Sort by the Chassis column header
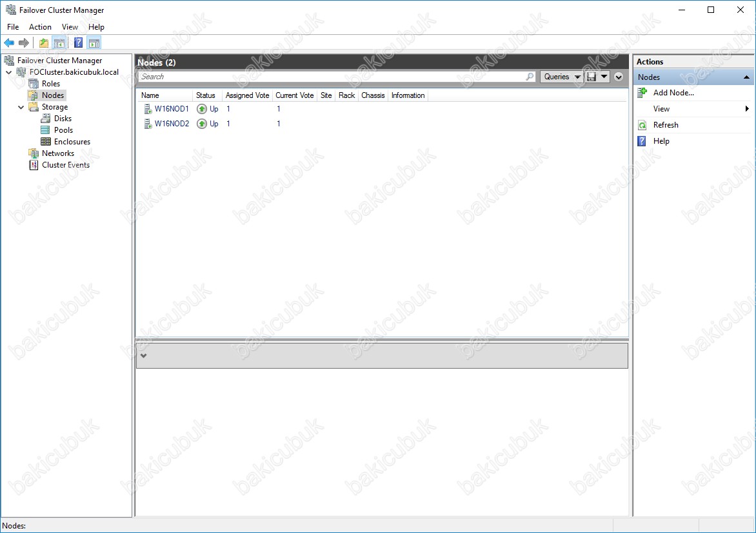Viewport: 756px width, 533px height. [x=373, y=95]
